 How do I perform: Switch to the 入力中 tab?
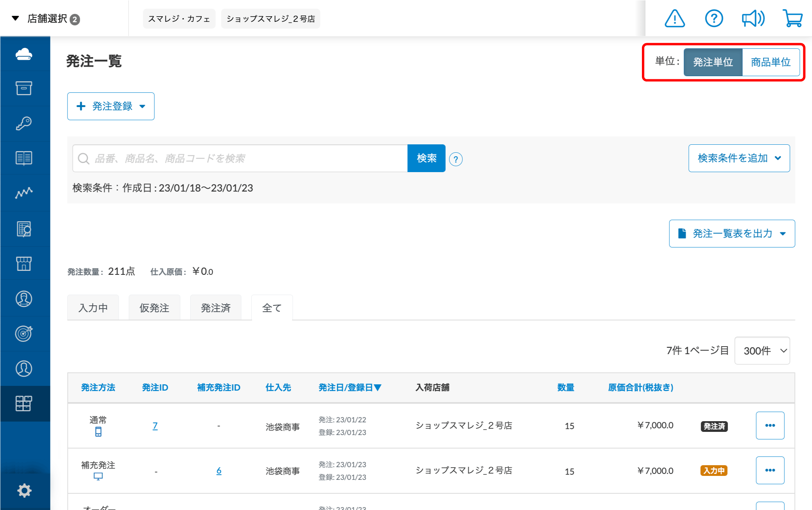click(x=93, y=308)
